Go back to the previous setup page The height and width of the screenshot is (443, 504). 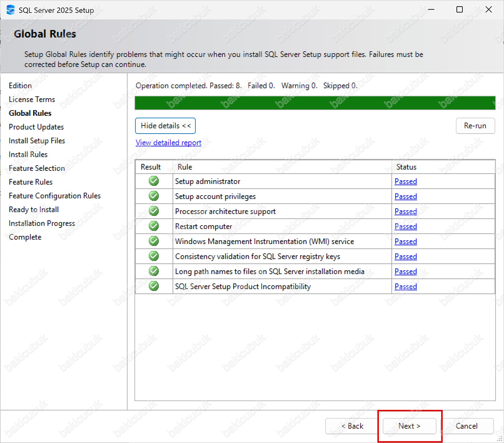[352, 426]
